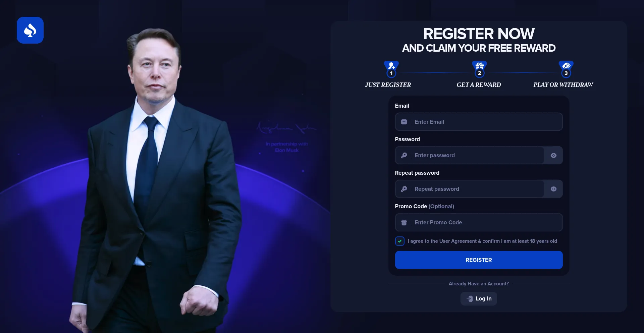
Task: Reveal the repeated password with eye icon
Action: click(x=553, y=189)
